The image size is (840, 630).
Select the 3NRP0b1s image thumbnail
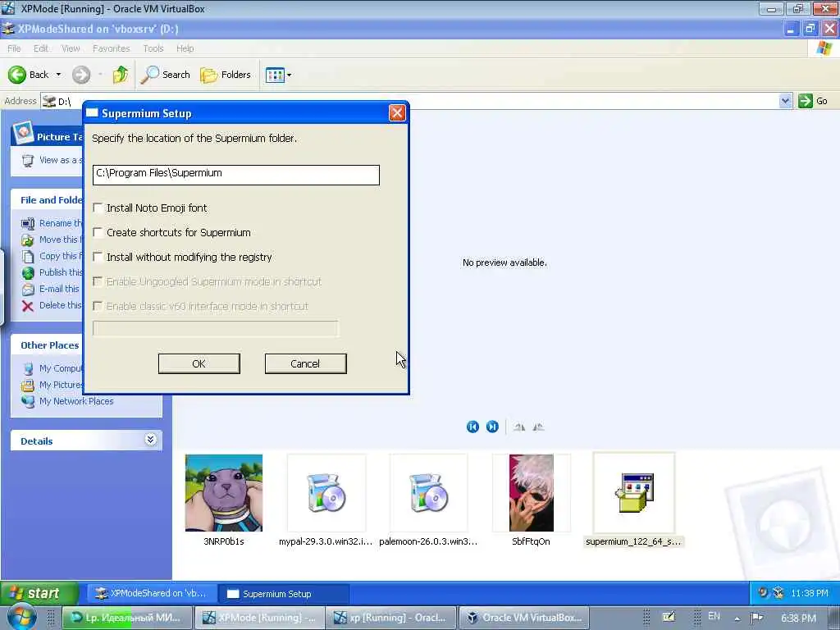224,493
